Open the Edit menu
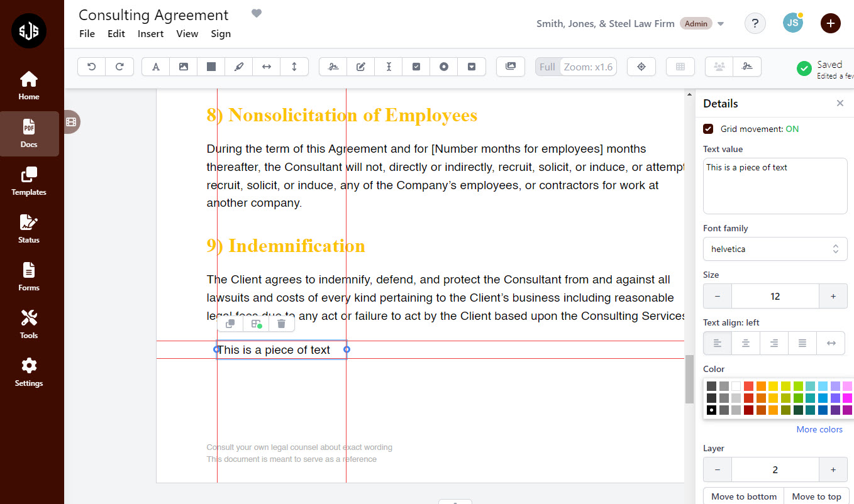This screenshot has height=504, width=854. point(116,34)
